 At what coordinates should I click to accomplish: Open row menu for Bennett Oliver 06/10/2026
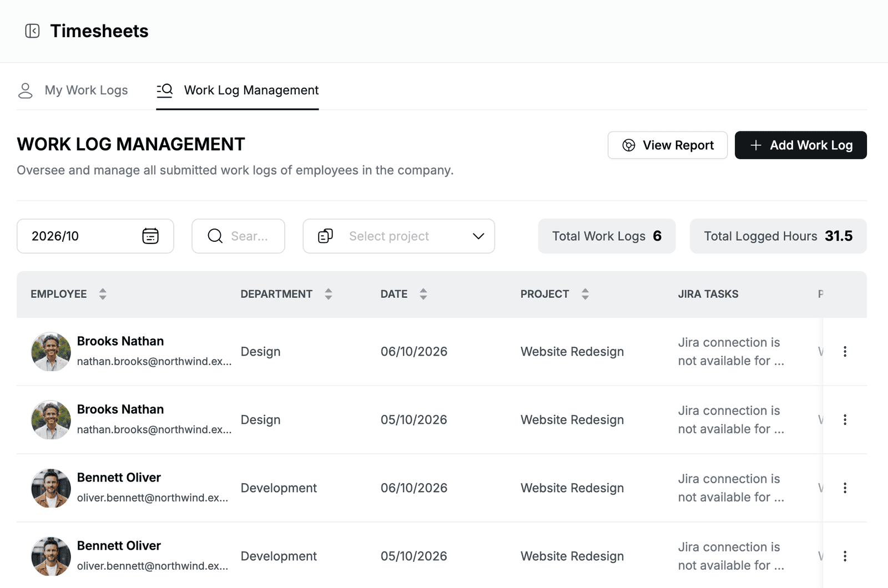(x=845, y=488)
